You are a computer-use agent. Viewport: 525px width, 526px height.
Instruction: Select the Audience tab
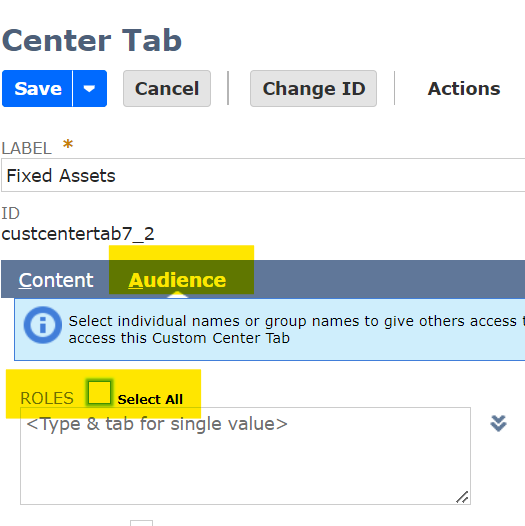pos(177,280)
